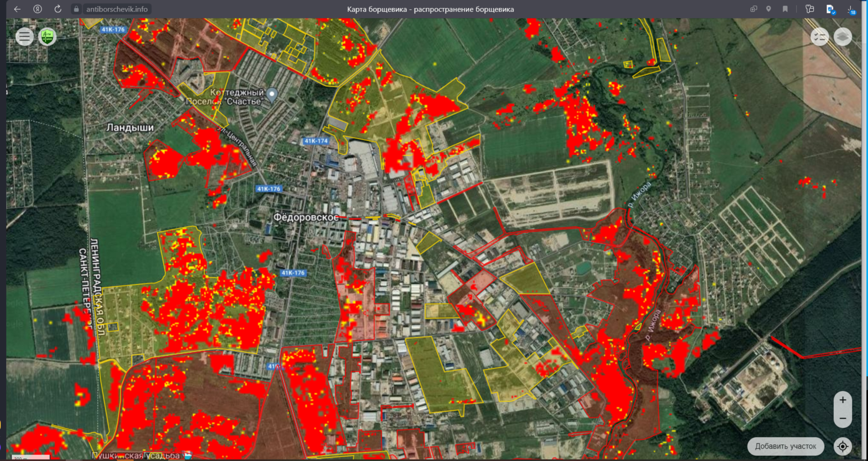Click the ЛЕНИНГРАДСКАЯ ОБЛ. border label
The image size is (868, 461).
97,286
